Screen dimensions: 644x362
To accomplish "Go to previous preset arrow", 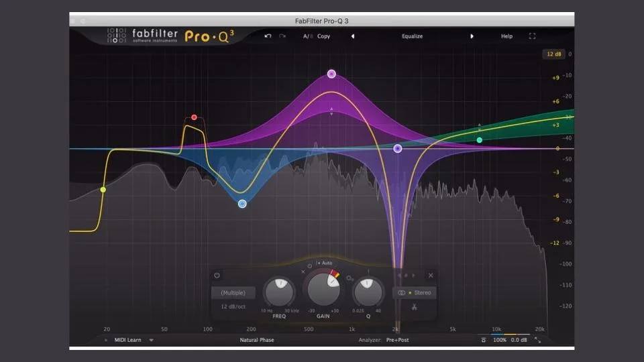I will [x=353, y=36].
